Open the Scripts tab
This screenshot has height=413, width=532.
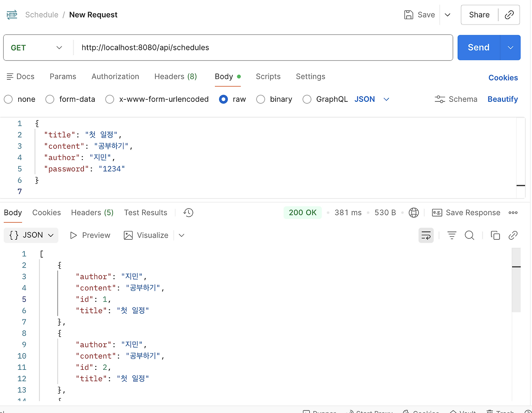click(x=268, y=76)
